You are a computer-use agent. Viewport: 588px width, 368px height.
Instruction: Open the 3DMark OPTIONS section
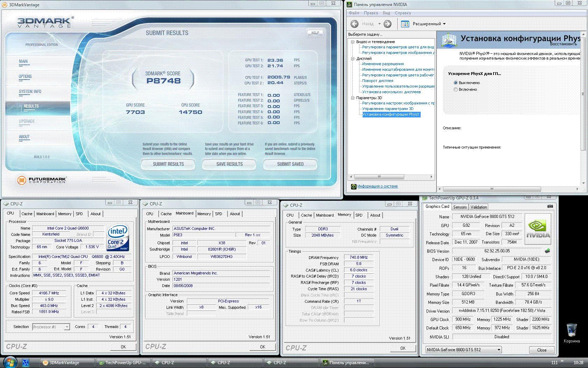pos(25,76)
